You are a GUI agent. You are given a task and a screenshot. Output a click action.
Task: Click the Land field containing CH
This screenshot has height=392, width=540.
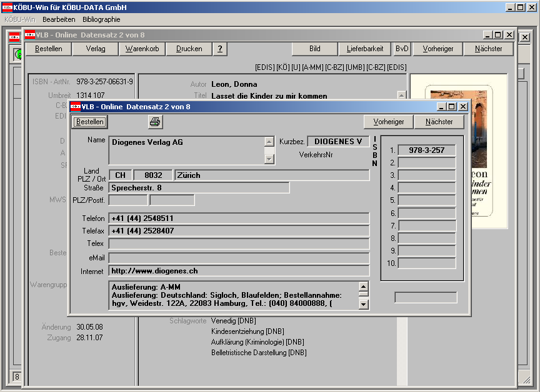pos(120,175)
